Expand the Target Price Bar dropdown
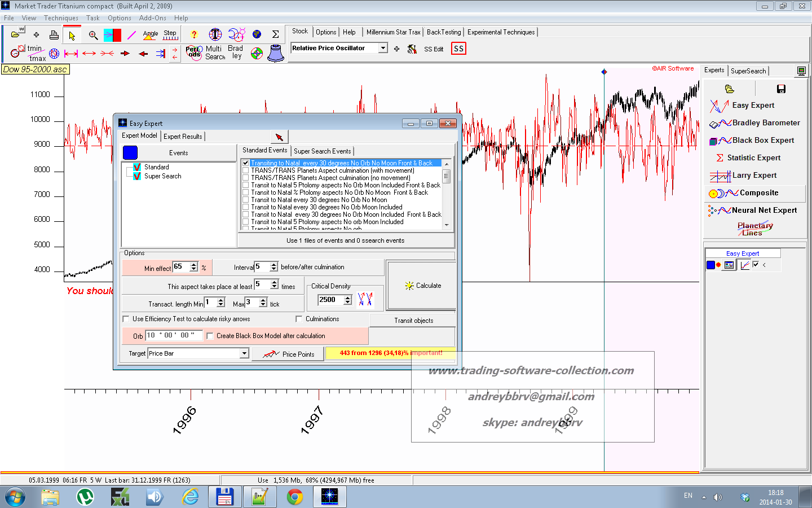The height and width of the screenshot is (508, 812). pyautogui.click(x=244, y=353)
